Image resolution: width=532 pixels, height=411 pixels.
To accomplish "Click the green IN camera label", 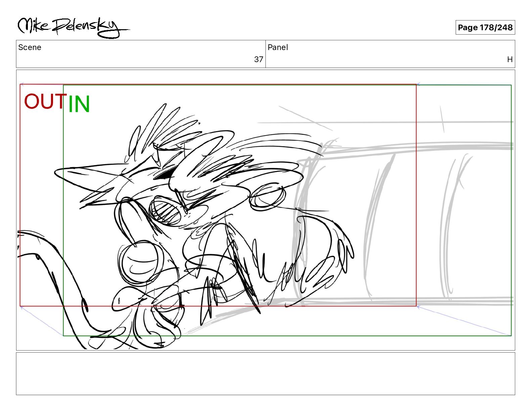I will tap(79, 104).
